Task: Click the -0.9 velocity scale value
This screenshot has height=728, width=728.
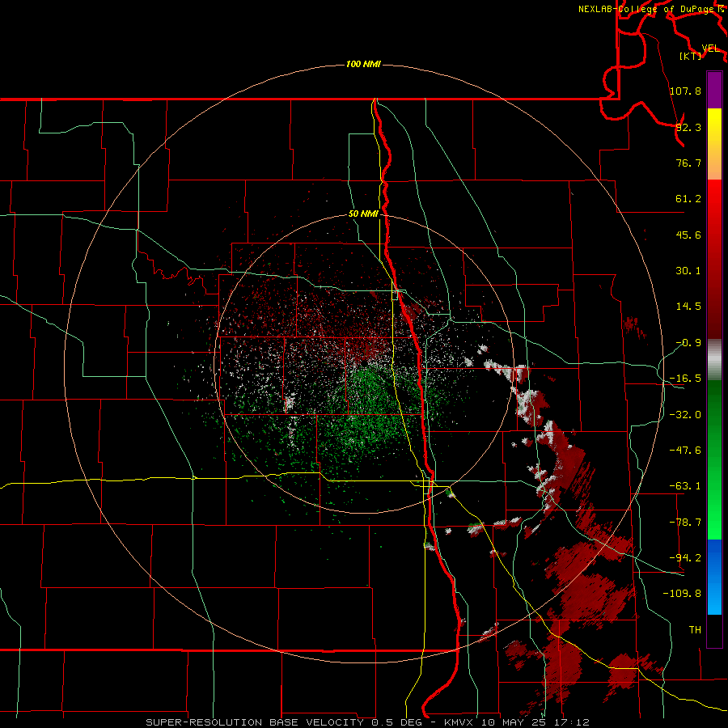Action: click(688, 343)
